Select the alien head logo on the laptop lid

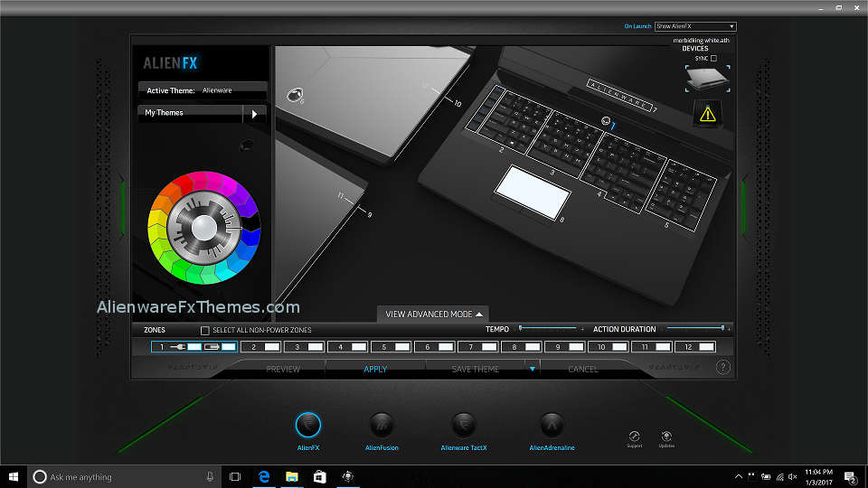tap(295, 95)
